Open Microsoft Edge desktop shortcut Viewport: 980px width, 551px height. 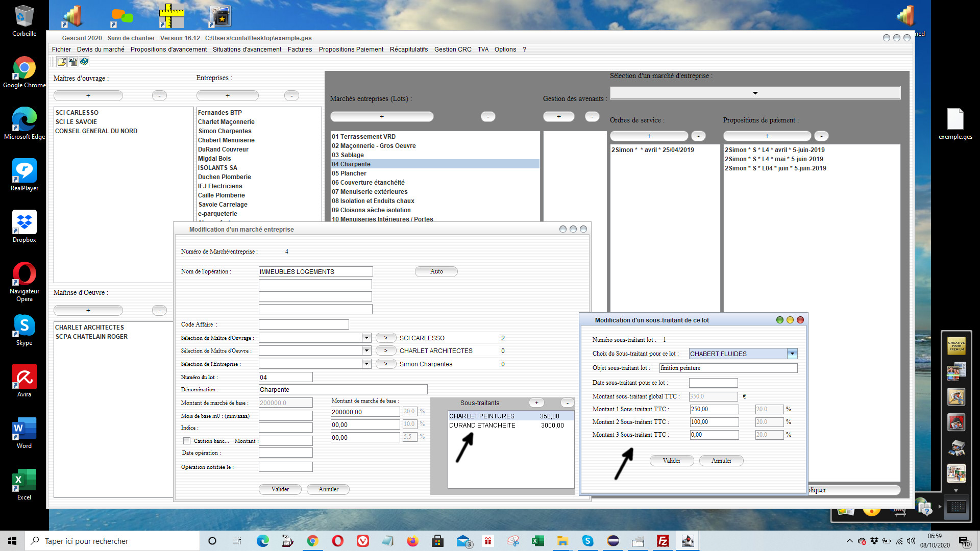click(x=24, y=123)
